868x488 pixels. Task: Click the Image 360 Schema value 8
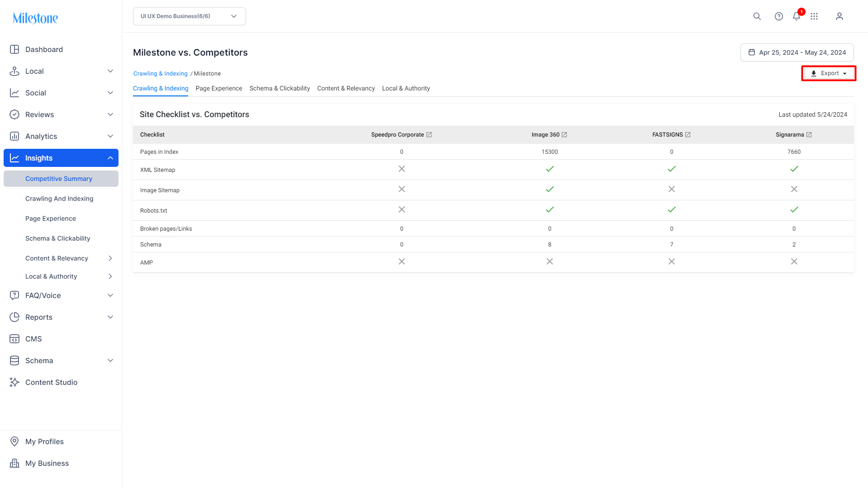[x=550, y=245]
